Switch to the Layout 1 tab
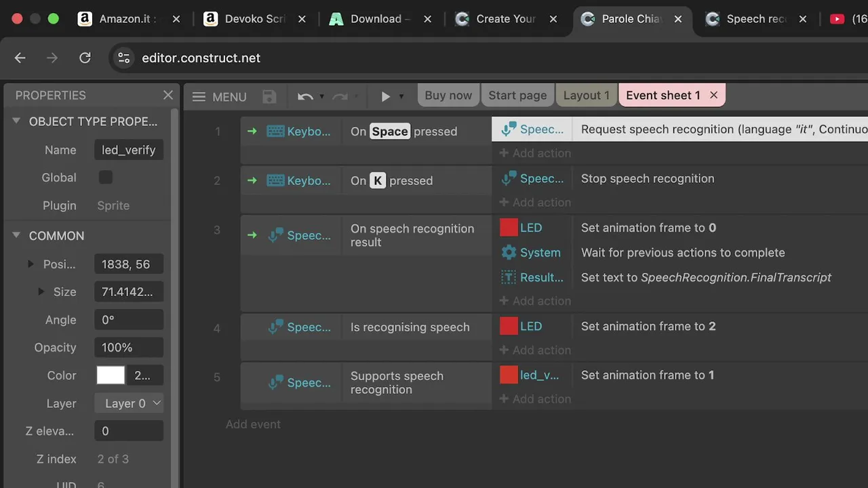868x488 pixels. 586,96
